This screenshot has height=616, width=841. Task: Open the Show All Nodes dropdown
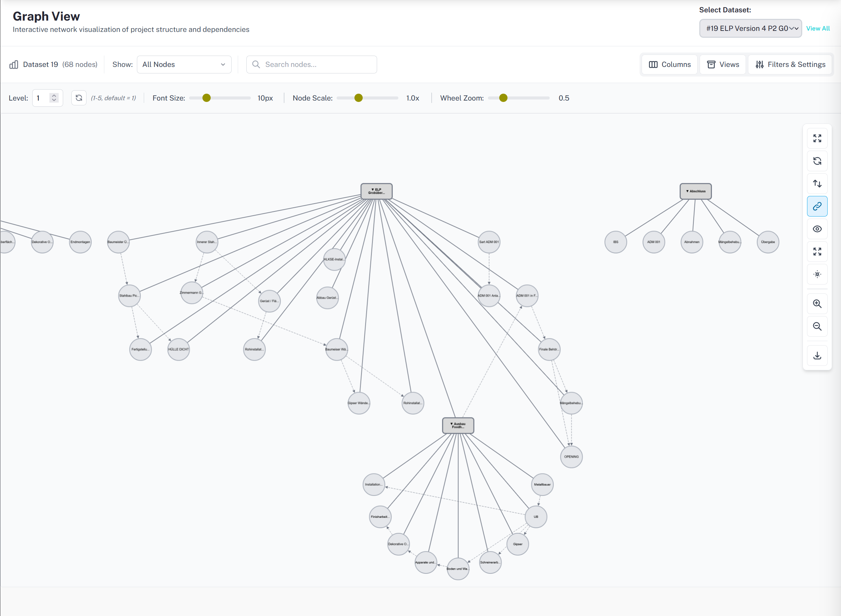click(x=184, y=65)
